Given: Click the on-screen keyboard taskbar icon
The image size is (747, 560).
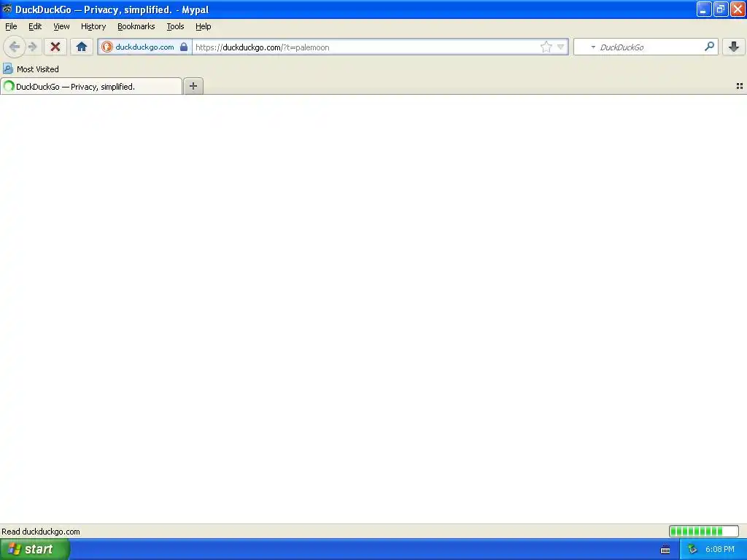Looking at the screenshot, I should [665, 550].
